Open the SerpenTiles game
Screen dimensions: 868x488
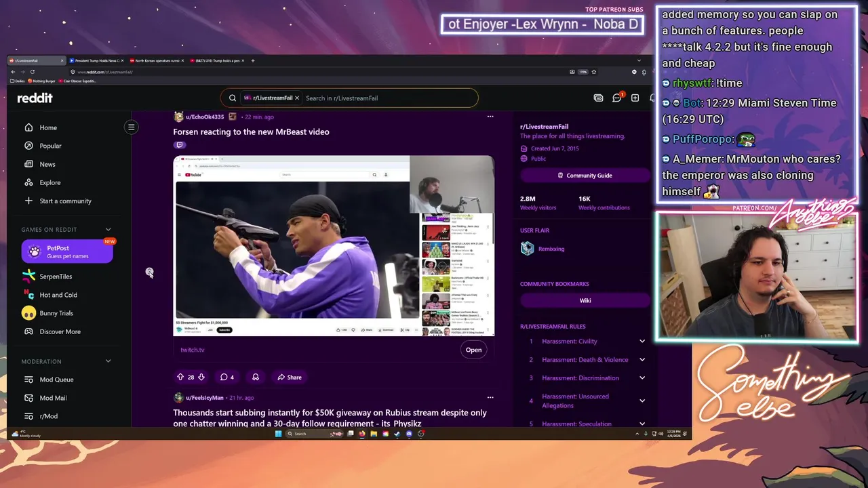click(47, 277)
